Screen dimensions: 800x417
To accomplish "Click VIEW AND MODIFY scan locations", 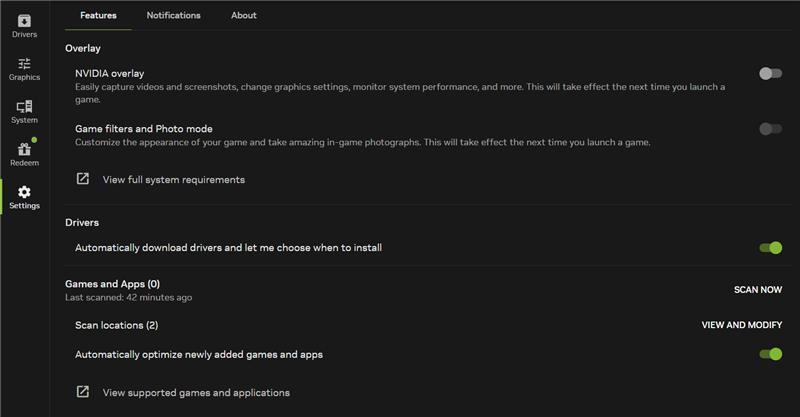I will [x=741, y=325].
